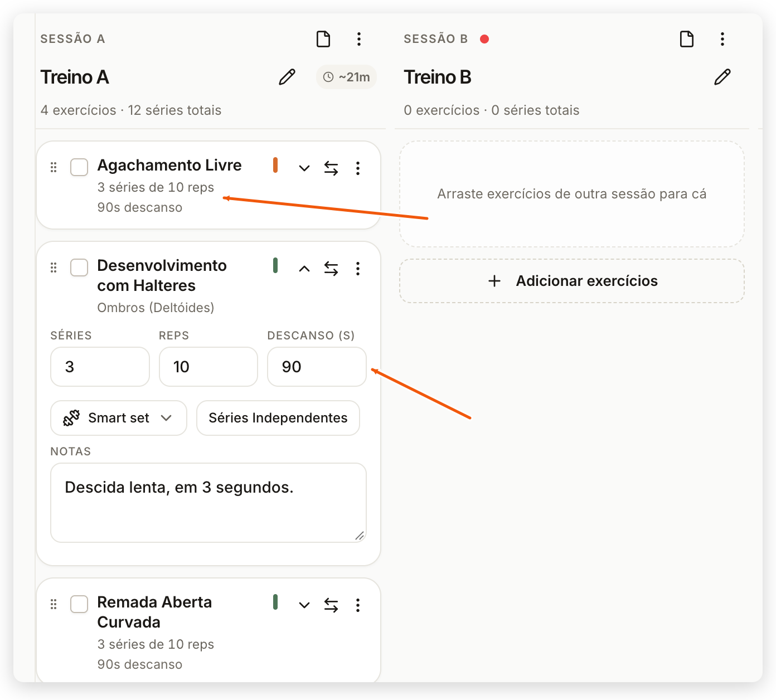Check the Desenvolvimento com Halteres checkbox
776x700 pixels.
pyautogui.click(x=79, y=268)
